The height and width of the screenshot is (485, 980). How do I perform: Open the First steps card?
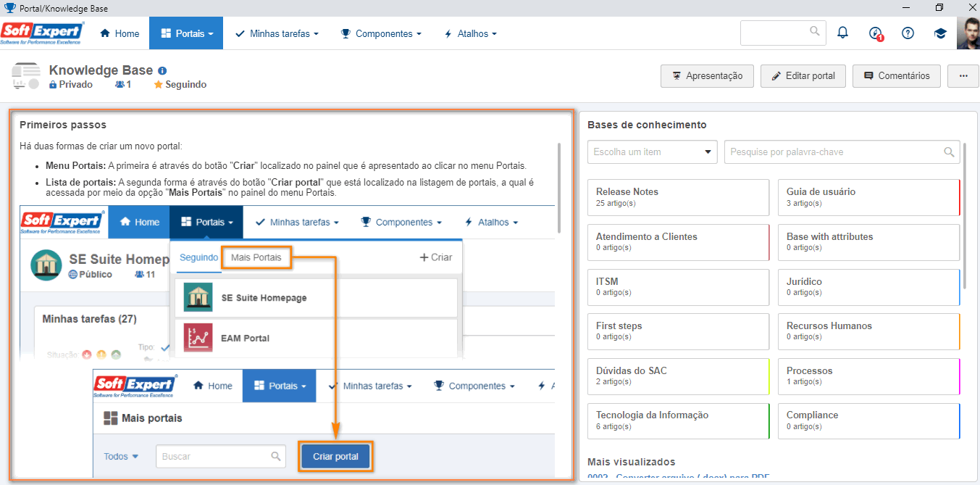coord(678,331)
